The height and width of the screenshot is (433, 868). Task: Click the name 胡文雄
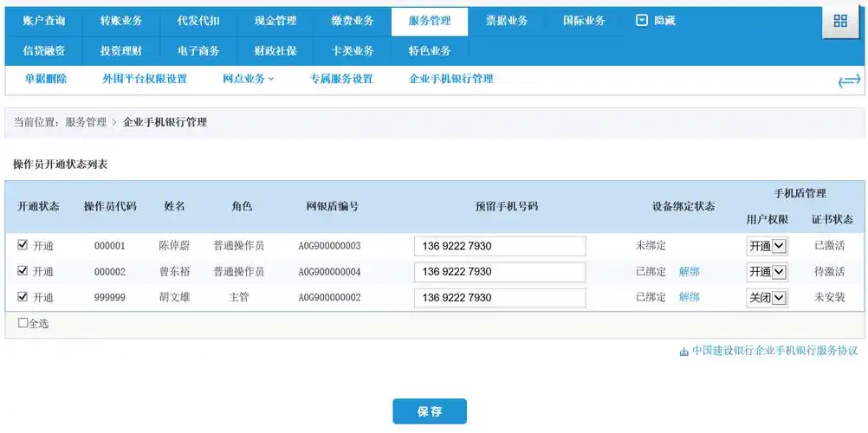click(174, 297)
